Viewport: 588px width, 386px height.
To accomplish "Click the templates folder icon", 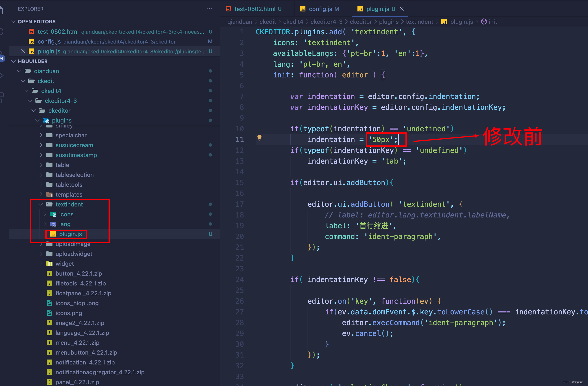I will (49, 195).
